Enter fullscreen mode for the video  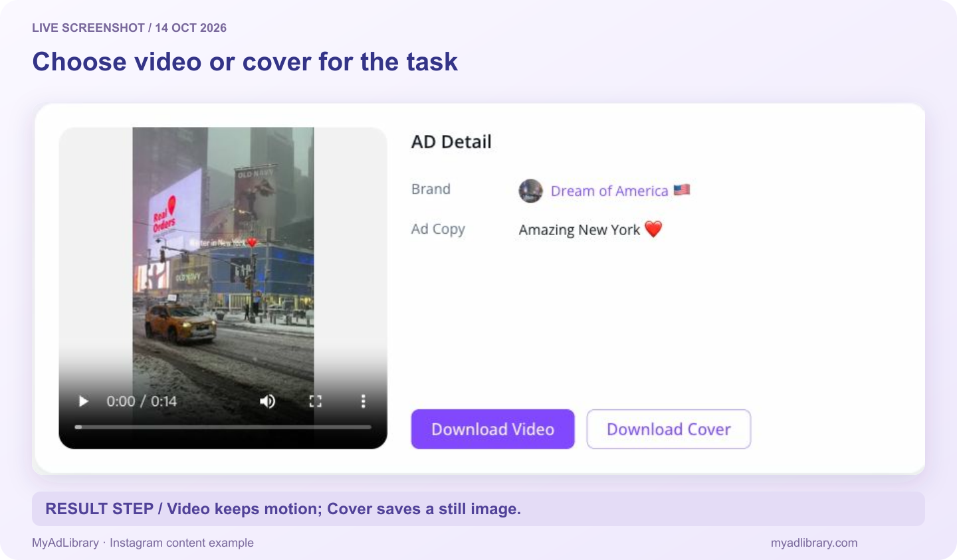tap(316, 401)
